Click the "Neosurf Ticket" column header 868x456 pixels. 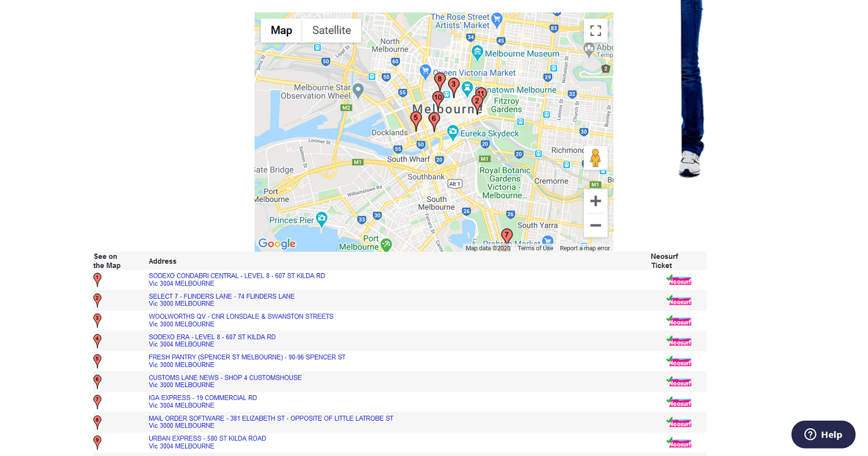664,261
